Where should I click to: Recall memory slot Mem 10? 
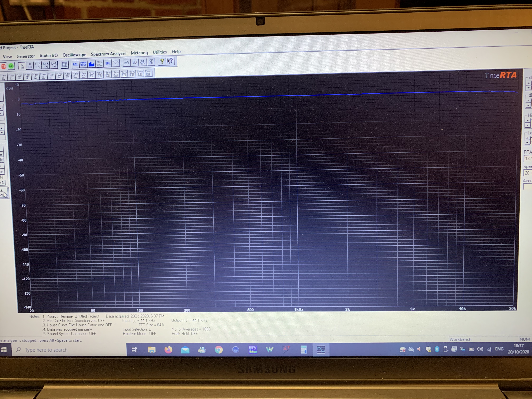[x=67, y=75]
